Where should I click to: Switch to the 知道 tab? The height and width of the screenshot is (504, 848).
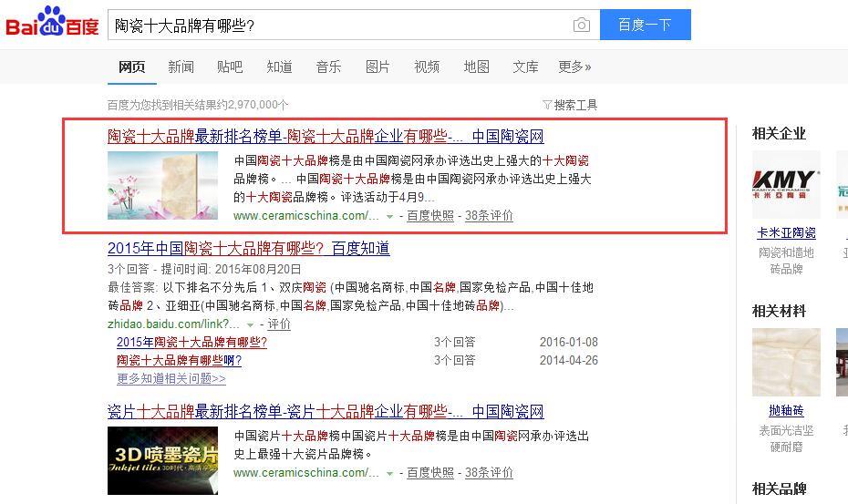click(279, 67)
